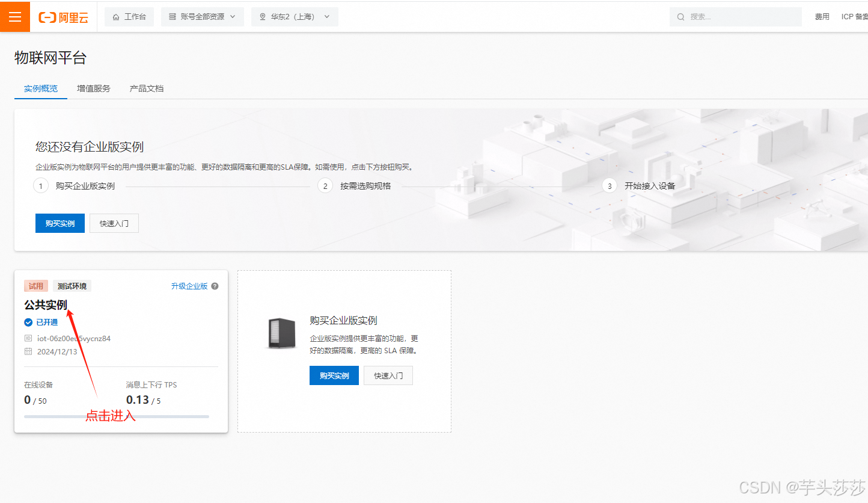This screenshot has height=503, width=868.
Task: Expand the 华东2（上海）region dropdown
Action: click(295, 17)
